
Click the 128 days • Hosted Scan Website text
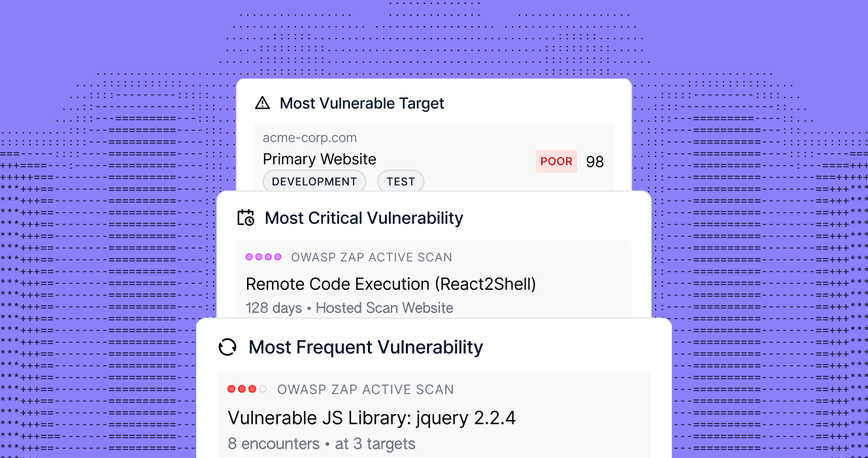pyautogui.click(x=350, y=308)
